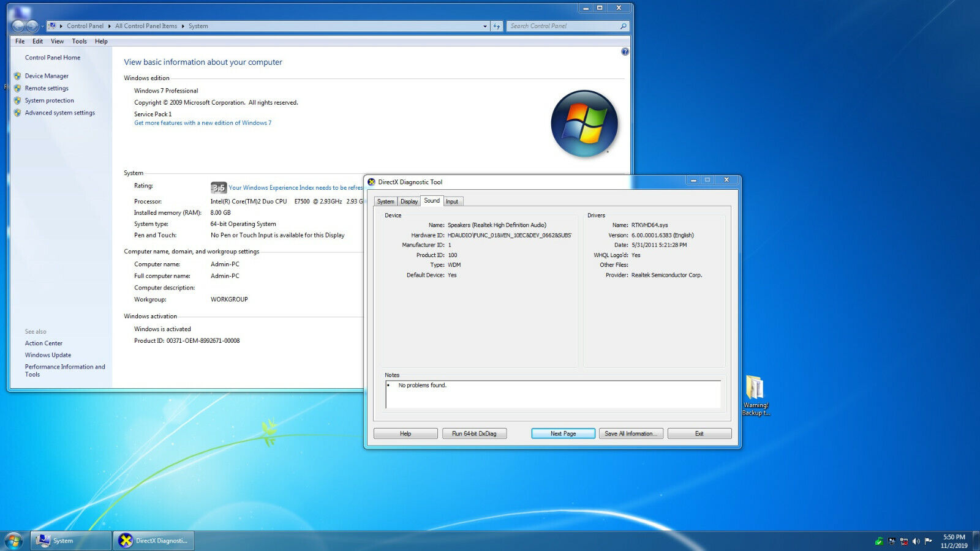Viewport: 980px width, 551px height.
Task: Click the Windows logo in System window
Action: [x=584, y=124]
